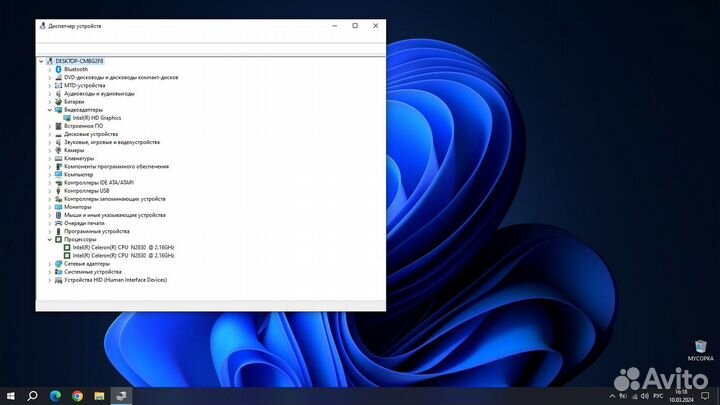The image size is (720, 405).
Task: Open the 16:18 clock and date
Action: tap(681, 396)
